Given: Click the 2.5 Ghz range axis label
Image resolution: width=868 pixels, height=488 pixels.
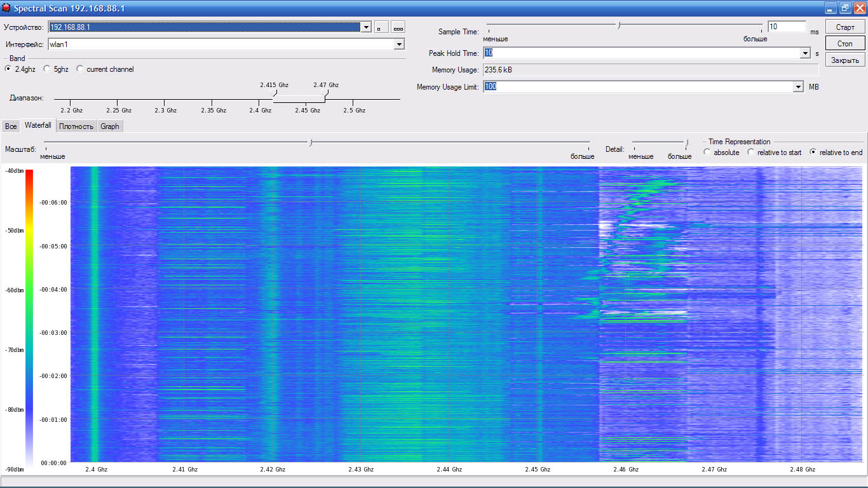Looking at the screenshot, I should pyautogui.click(x=354, y=110).
